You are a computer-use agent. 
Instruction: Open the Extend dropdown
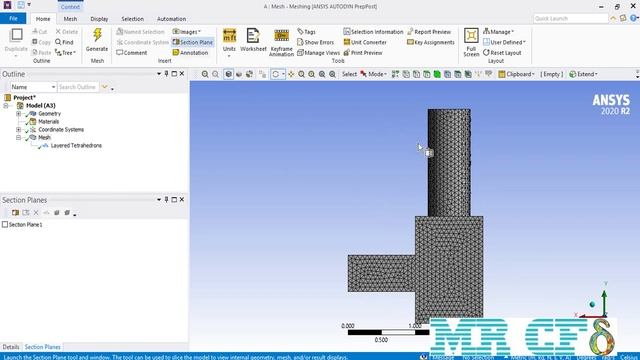coord(583,74)
